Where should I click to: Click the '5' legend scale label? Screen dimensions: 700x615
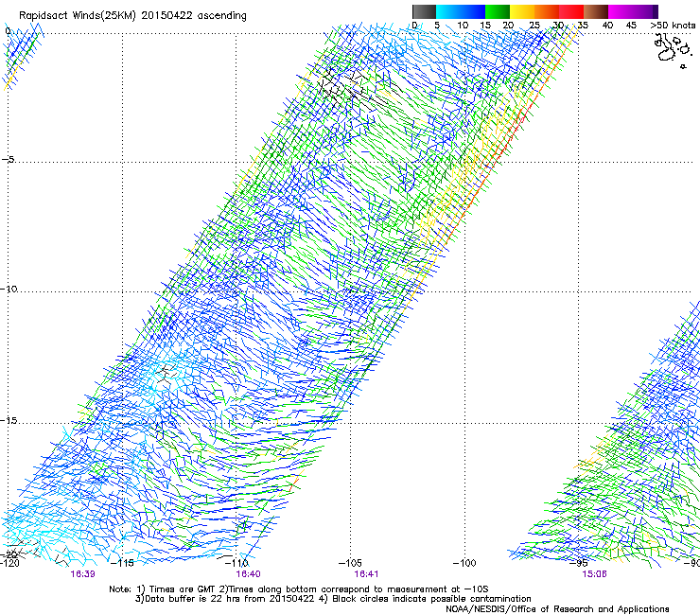click(437, 25)
